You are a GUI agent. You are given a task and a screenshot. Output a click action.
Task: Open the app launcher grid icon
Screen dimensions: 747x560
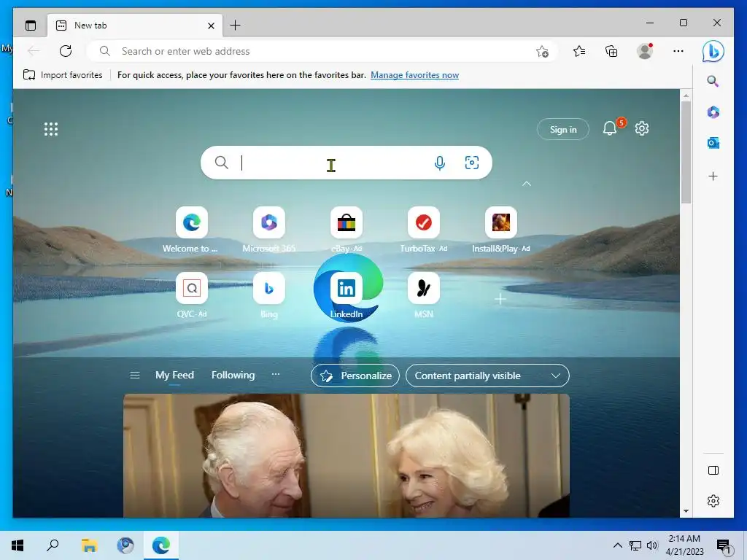51,129
